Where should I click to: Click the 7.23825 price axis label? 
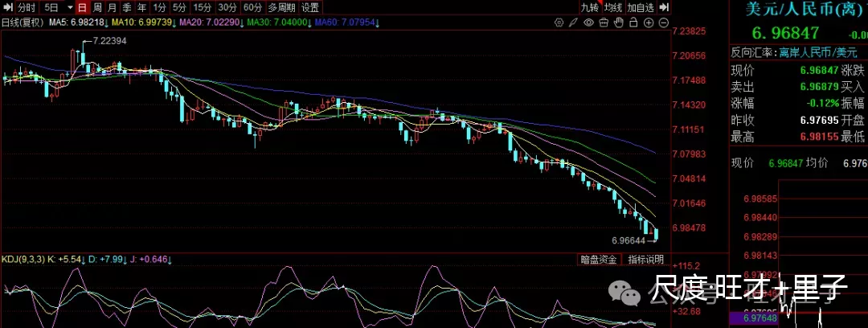[x=688, y=31]
